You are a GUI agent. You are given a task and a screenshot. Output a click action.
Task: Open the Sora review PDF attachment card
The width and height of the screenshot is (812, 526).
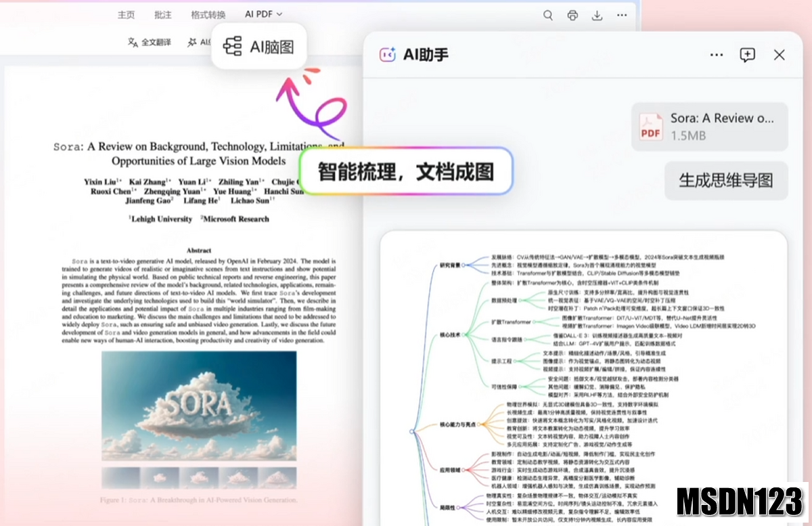pos(710,127)
